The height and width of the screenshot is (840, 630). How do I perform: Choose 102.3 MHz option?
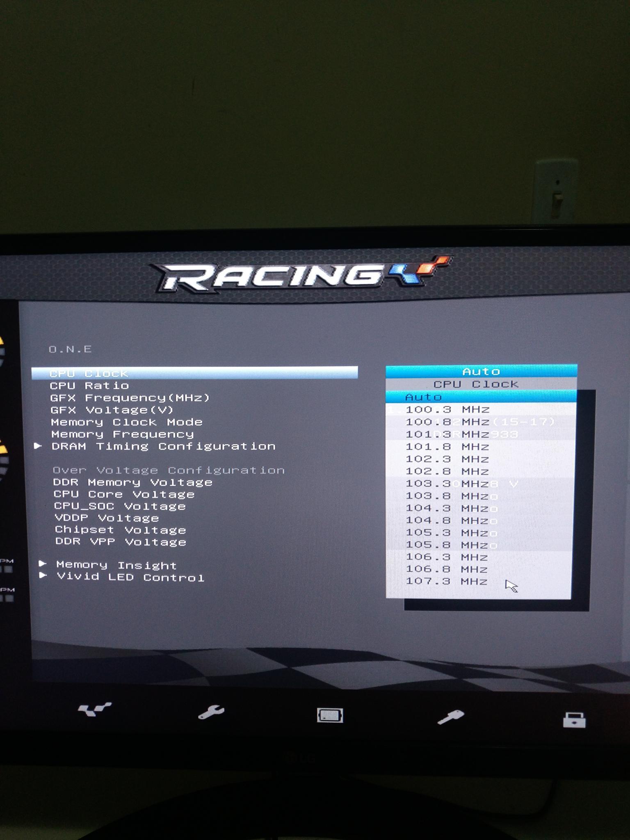click(x=480, y=459)
